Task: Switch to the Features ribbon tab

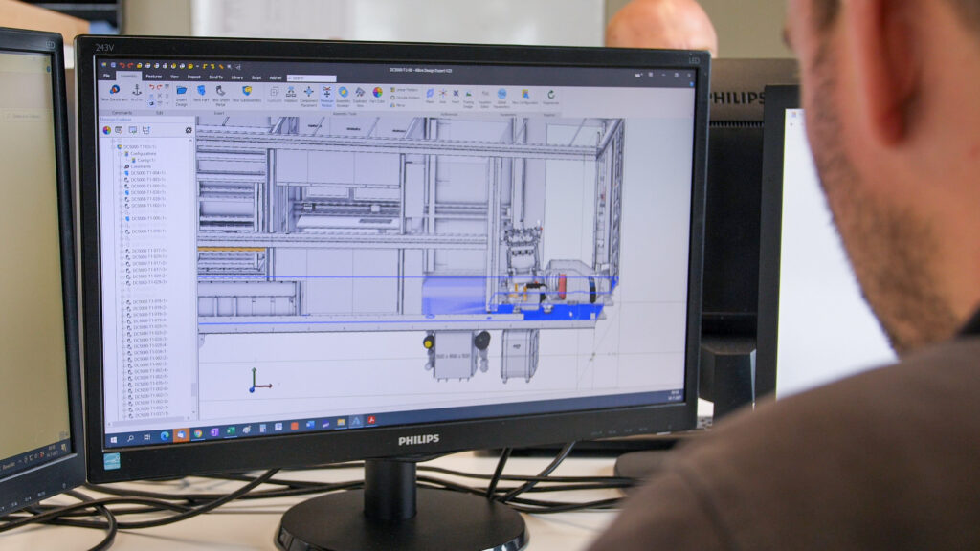Action: point(153,76)
